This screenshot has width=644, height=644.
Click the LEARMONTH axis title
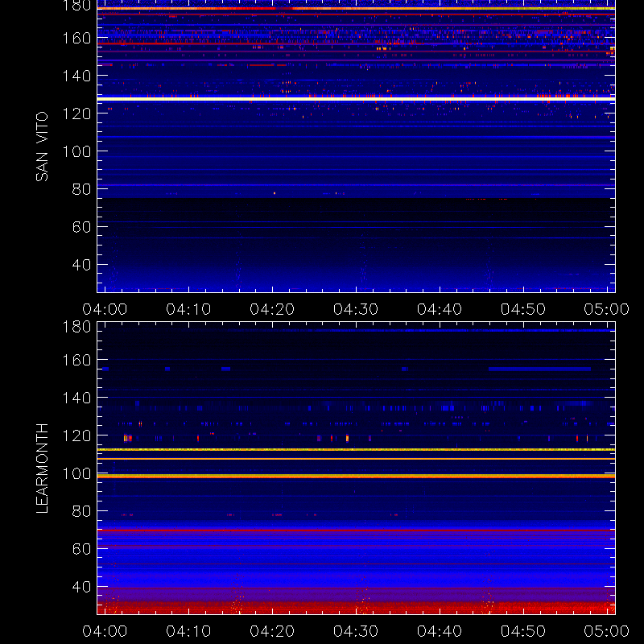click(x=42, y=469)
